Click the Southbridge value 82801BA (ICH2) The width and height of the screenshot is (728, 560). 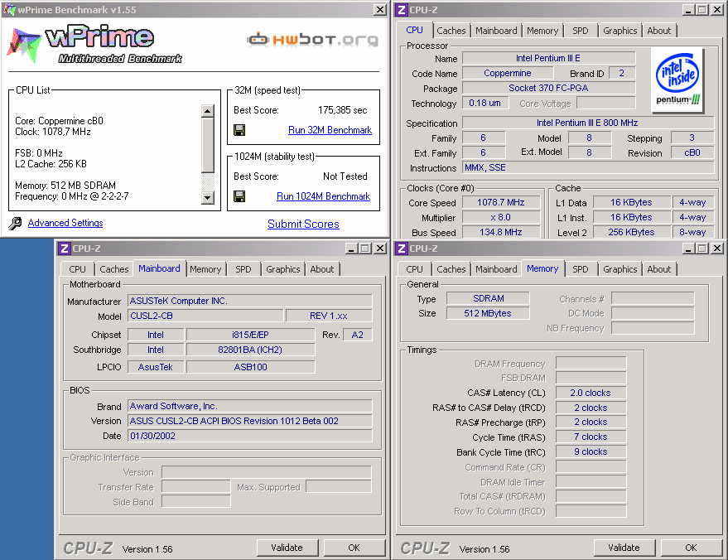(x=250, y=350)
